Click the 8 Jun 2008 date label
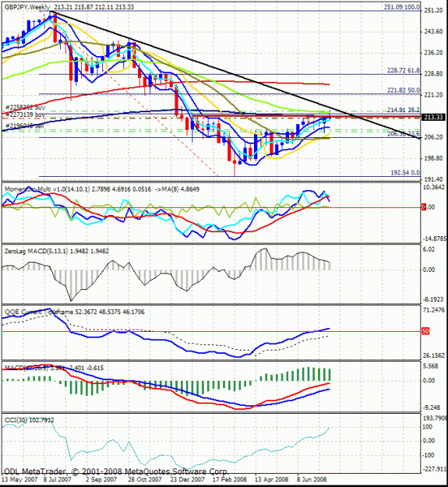This screenshot has height=487, width=448. pos(312,479)
